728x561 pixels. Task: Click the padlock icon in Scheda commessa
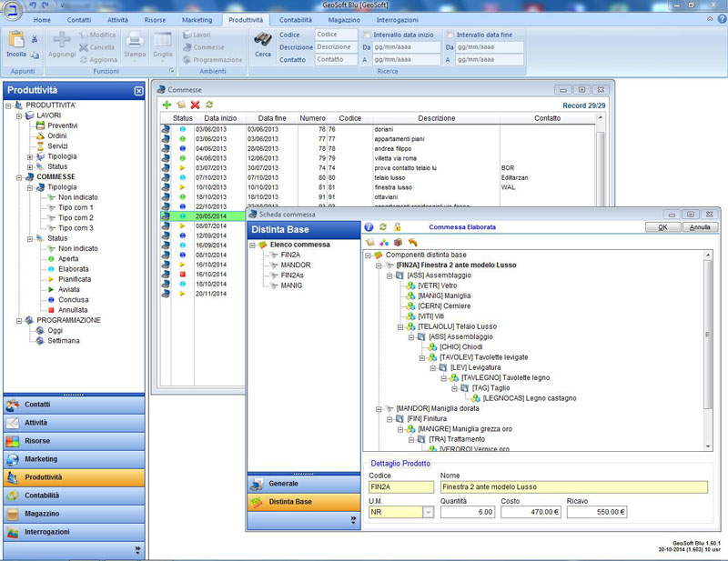coord(398,226)
